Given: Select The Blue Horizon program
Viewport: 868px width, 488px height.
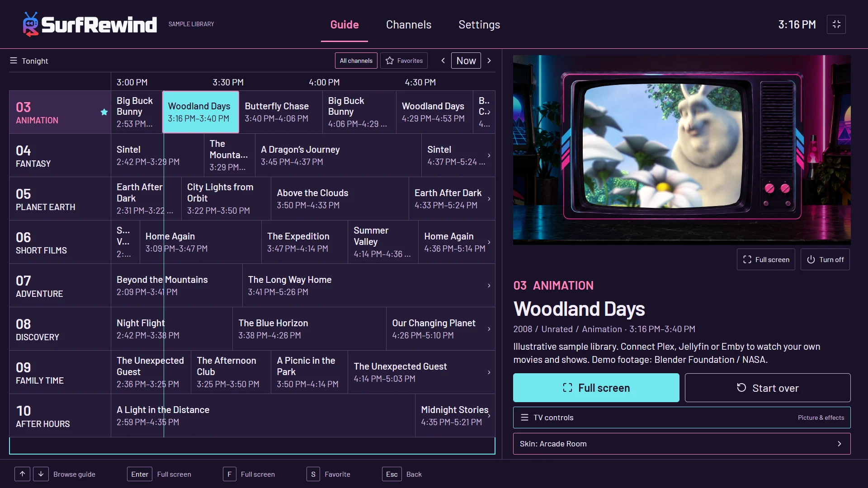Looking at the screenshot, I should [x=309, y=329].
